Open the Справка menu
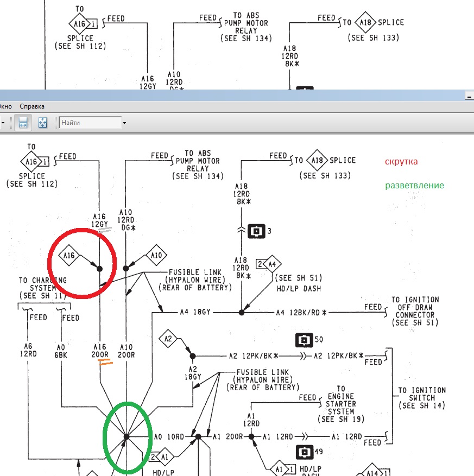 (x=32, y=106)
